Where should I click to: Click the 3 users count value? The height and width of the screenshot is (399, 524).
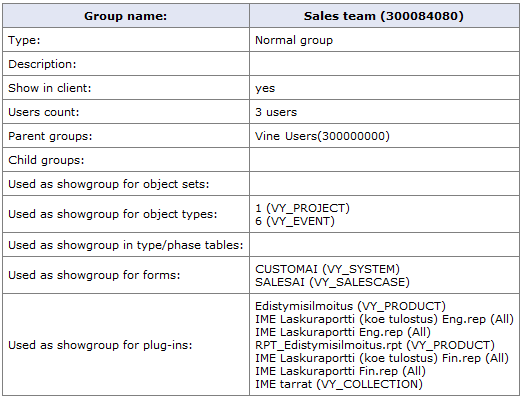[x=276, y=112]
